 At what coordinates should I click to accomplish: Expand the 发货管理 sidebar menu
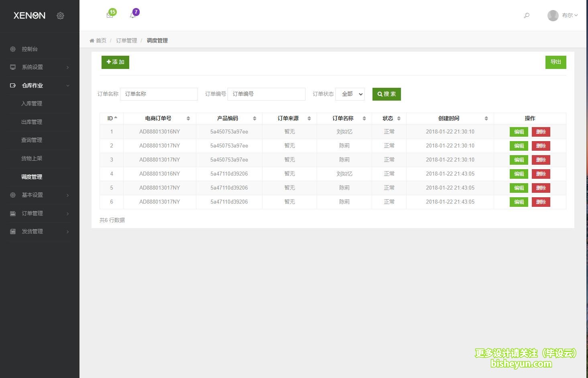point(39,231)
